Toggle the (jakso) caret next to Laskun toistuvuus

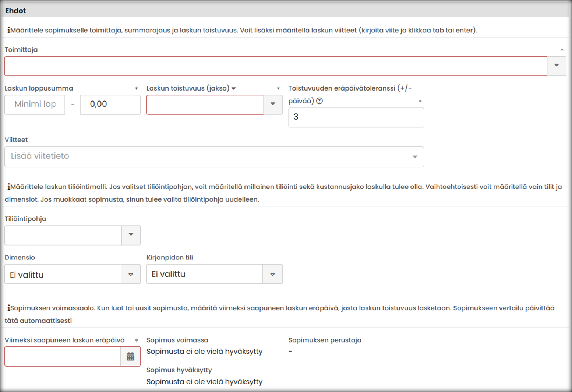pos(234,88)
